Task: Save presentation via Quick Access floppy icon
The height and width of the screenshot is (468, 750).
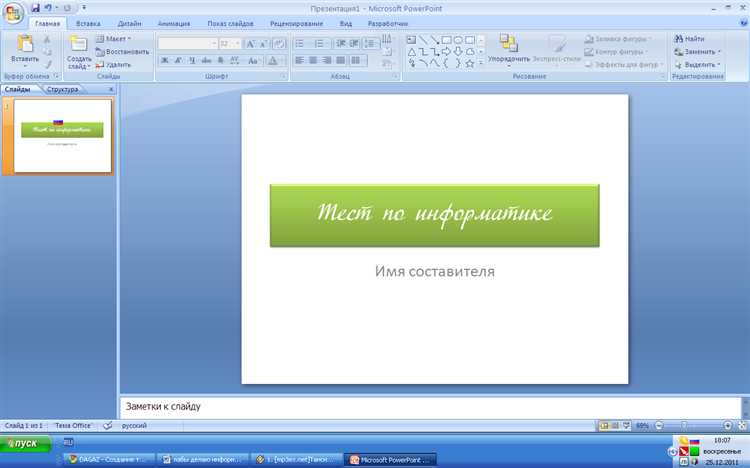Action: (x=35, y=8)
